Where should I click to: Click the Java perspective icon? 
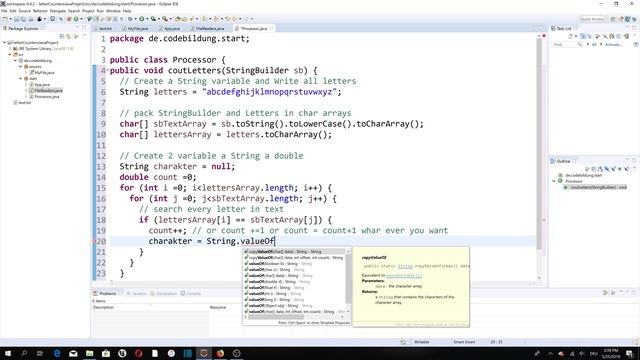pos(627,19)
